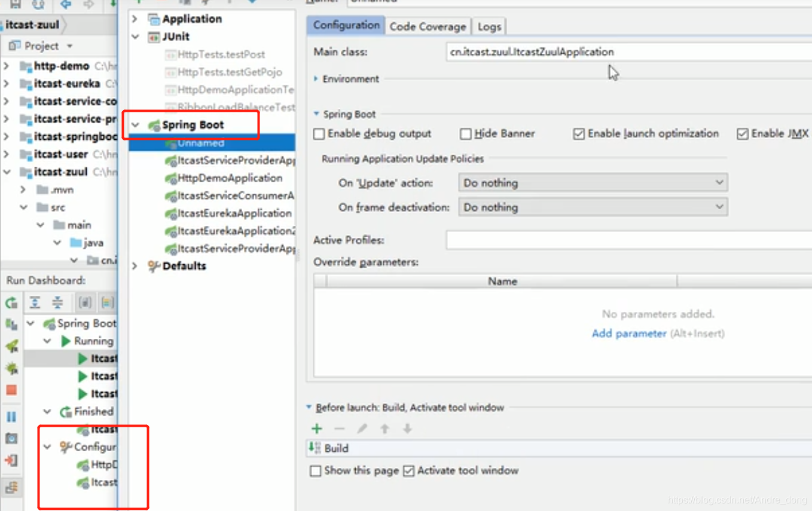Screen dimensions: 812x511
Task: Click the red Exit arrow icon
Action: (11, 460)
